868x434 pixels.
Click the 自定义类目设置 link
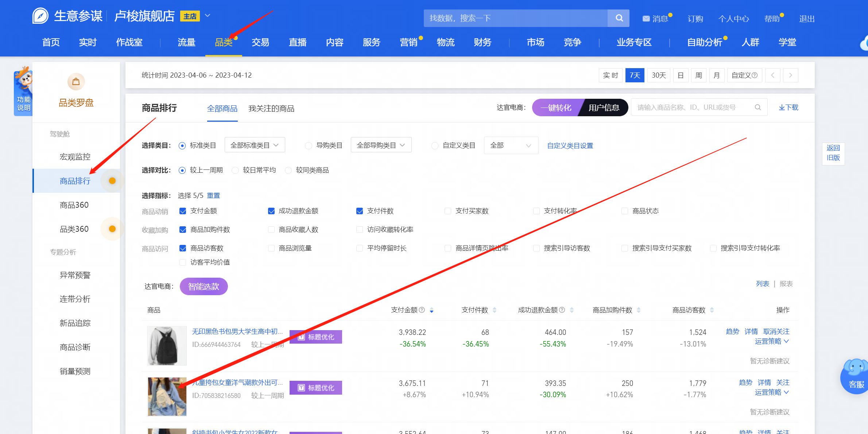pos(570,146)
